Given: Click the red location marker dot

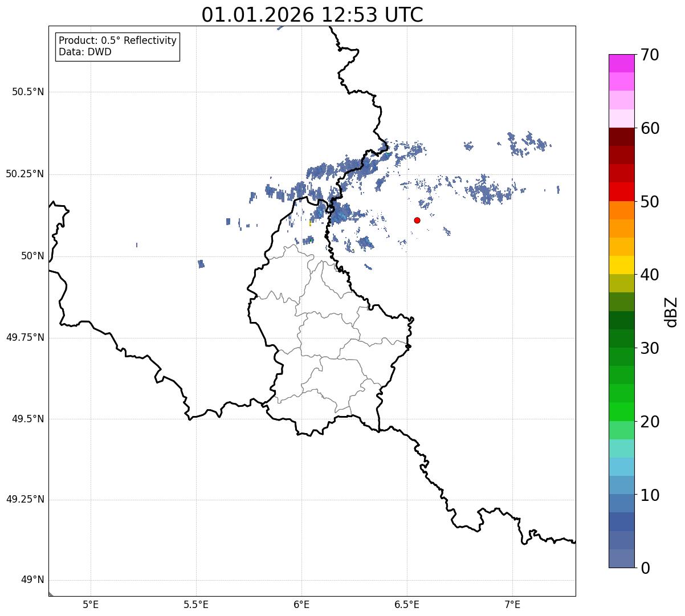Looking at the screenshot, I should 417,220.
